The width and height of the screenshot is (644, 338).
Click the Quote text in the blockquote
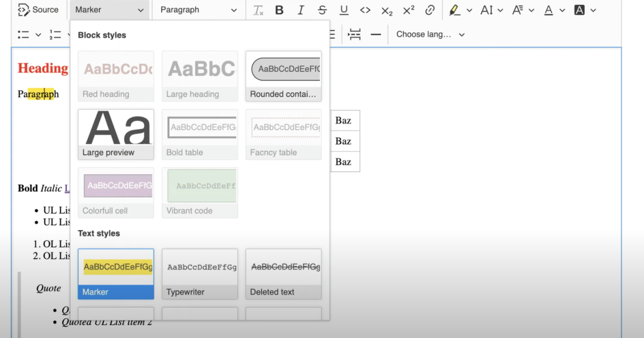pos(48,288)
